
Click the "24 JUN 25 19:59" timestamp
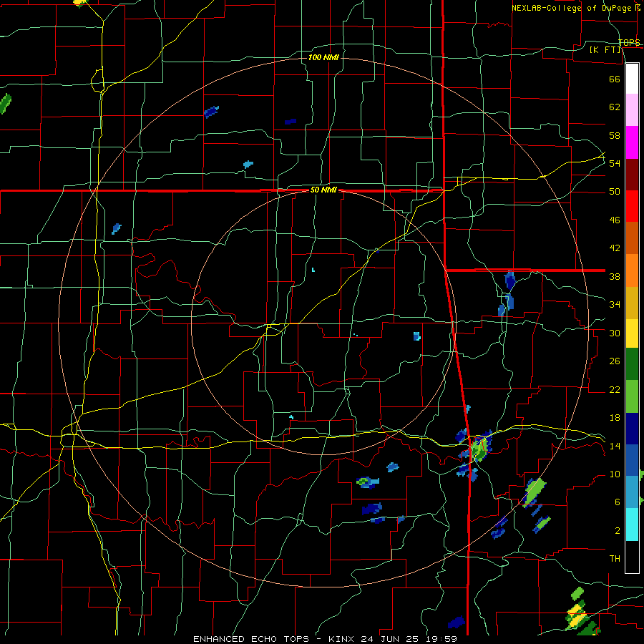coord(409,639)
